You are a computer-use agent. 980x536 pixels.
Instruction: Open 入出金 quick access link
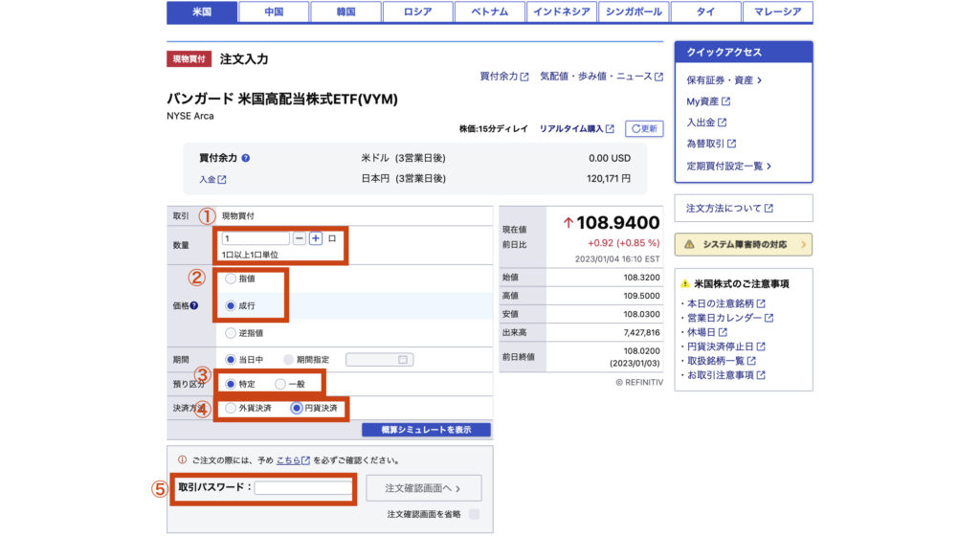pyautogui.click(x=706, y=123)
